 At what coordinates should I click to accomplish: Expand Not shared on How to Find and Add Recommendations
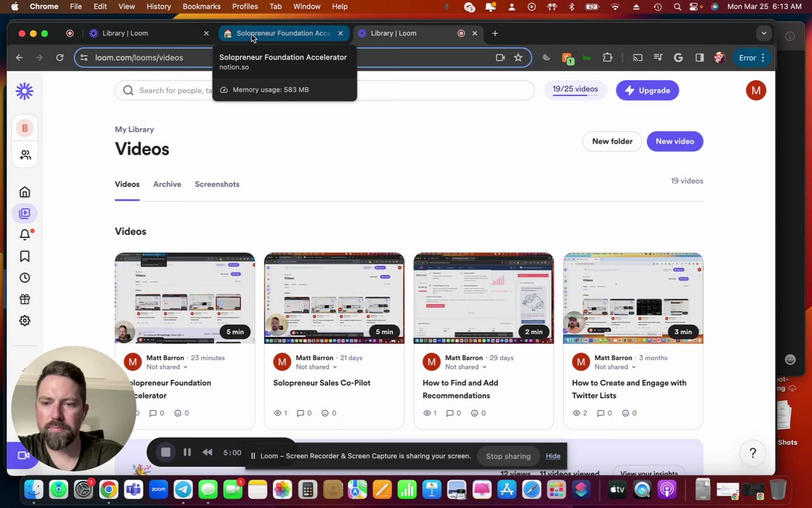click(x=466, y=367)
